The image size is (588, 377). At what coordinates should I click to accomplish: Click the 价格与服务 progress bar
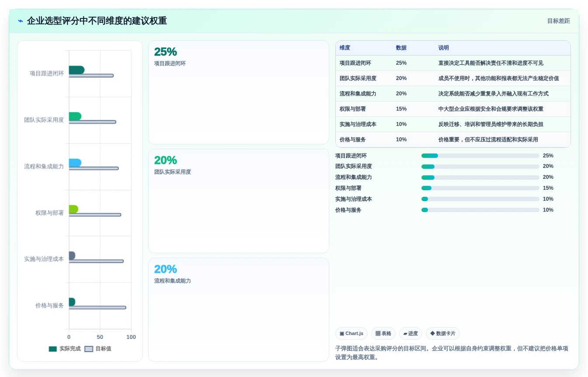pos(480,210)
